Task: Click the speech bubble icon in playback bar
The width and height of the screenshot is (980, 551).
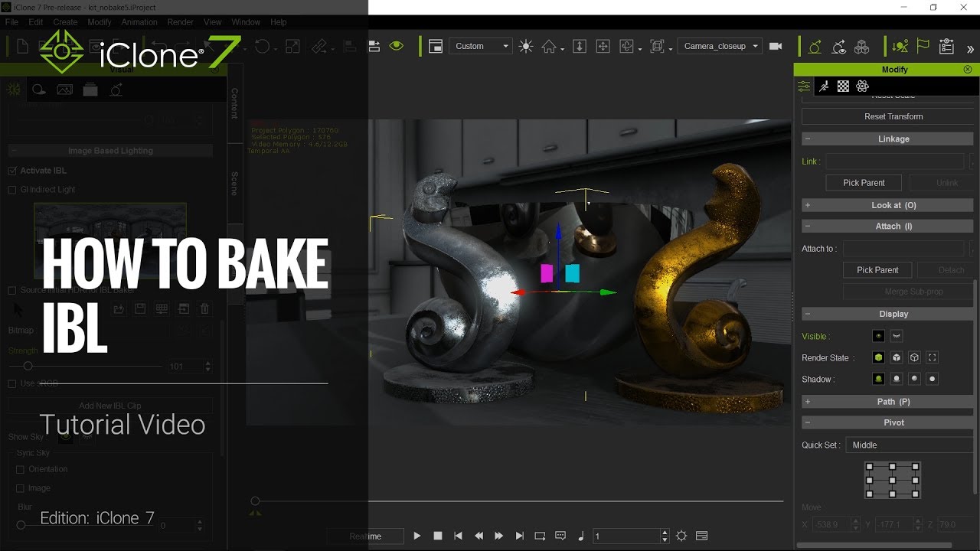Action: click(x=560, y=536)
